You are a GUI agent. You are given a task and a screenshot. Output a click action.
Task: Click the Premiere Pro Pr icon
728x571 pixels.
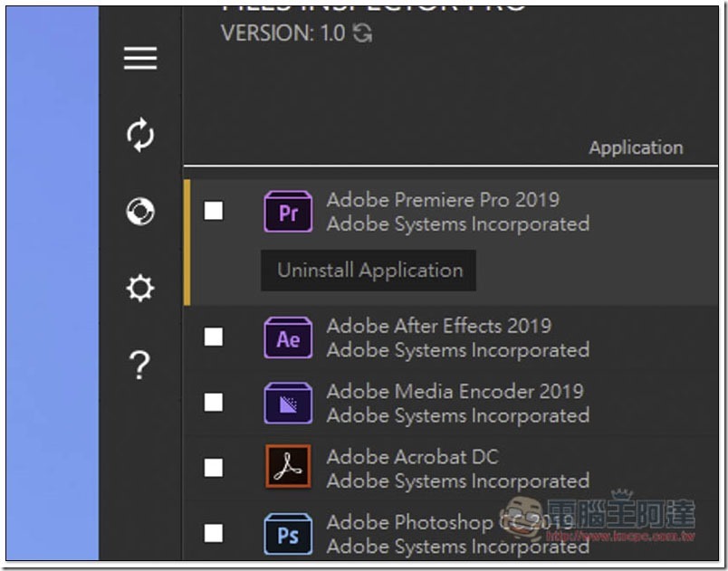(288, 212)
